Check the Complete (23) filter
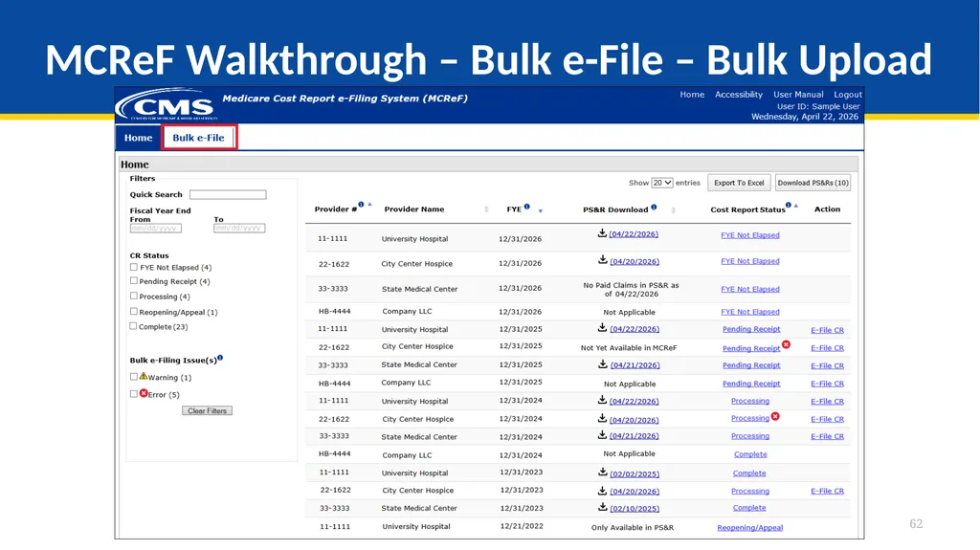 click(133, 326)
